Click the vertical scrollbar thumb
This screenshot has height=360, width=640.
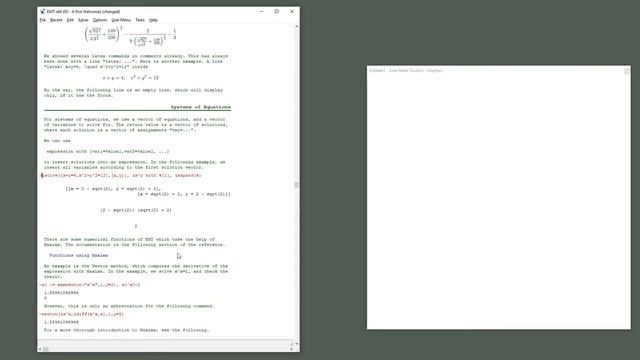pos(297,184)
